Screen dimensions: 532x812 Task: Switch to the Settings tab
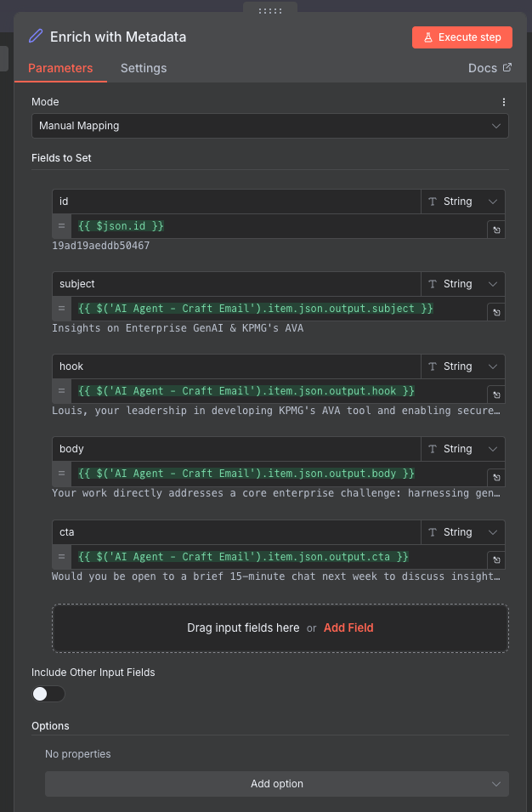click(x=143, y=68)
